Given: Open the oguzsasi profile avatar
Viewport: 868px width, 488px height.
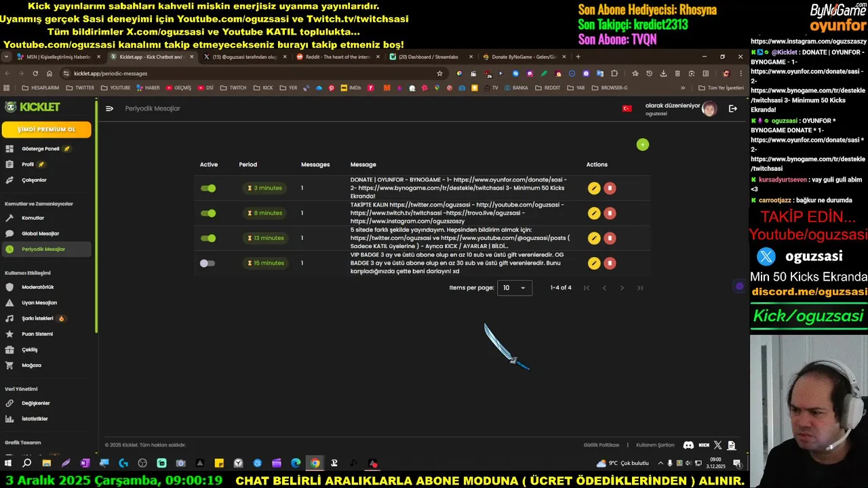Looking at the screenshot, I should coord(709,108).
